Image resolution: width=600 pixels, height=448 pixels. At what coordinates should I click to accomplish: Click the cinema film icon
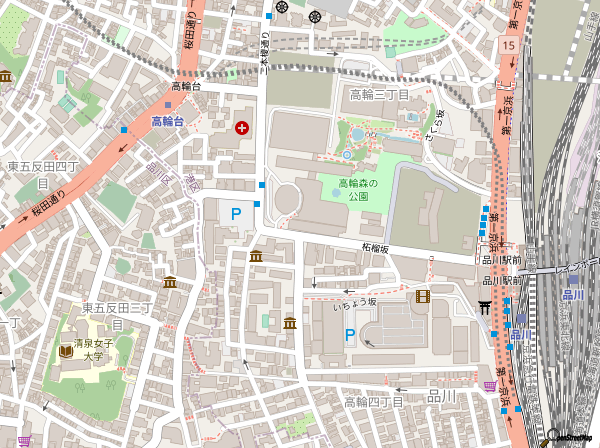click(x=422, y=296)
